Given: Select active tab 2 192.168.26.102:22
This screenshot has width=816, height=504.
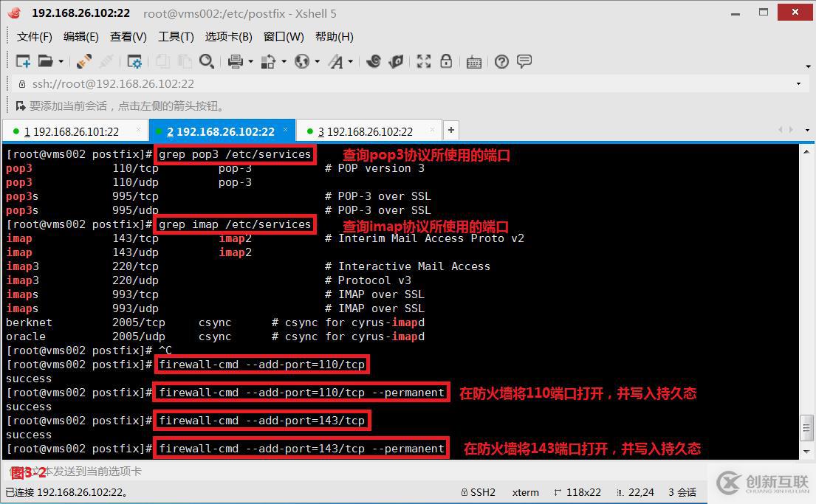Looking at the screenshot, I should coord(221,131).
